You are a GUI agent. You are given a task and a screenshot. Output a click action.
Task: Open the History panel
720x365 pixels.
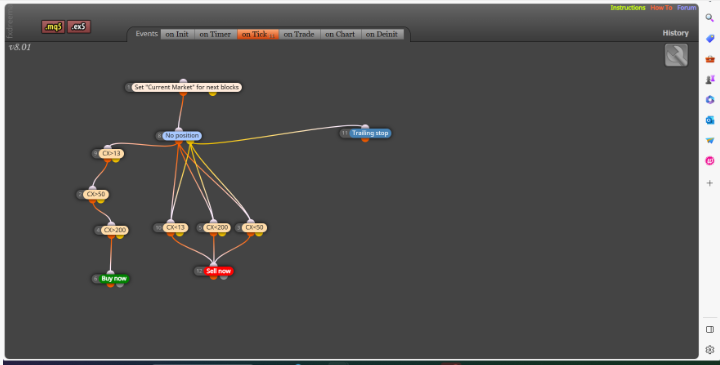(675, 33)
